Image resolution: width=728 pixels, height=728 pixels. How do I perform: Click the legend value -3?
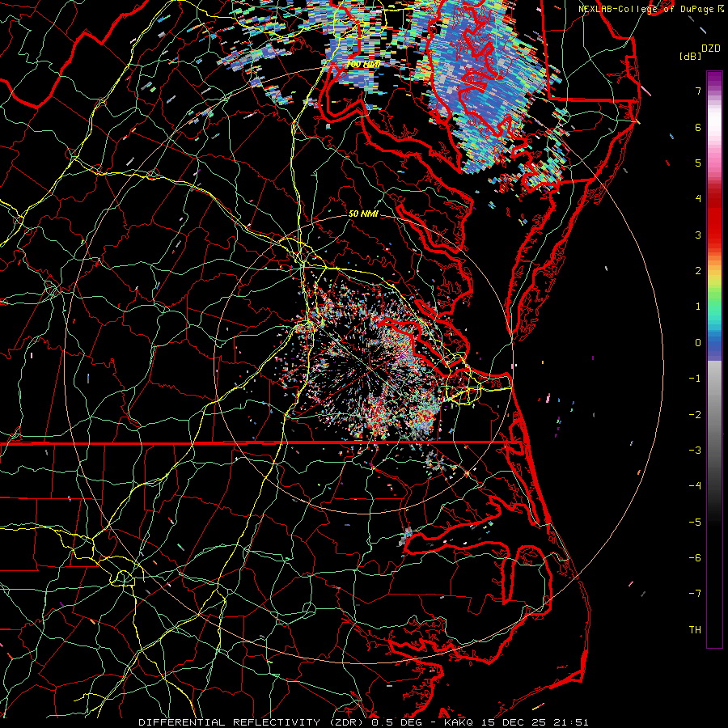(695, 451)
